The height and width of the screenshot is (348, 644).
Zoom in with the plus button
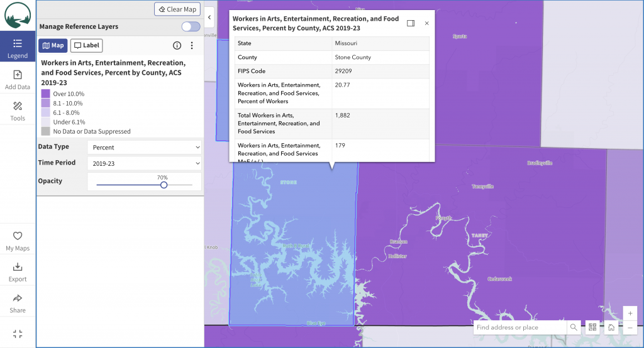coord(630,313)
